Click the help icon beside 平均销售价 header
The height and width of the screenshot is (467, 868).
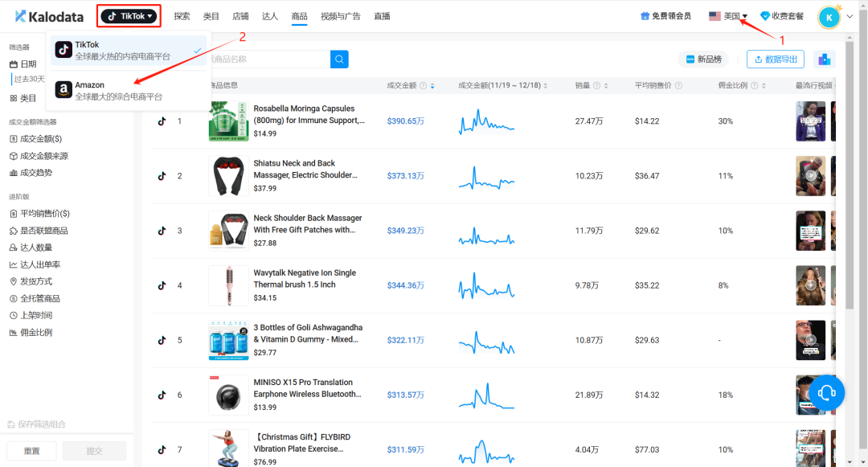(x=678, y=86)
